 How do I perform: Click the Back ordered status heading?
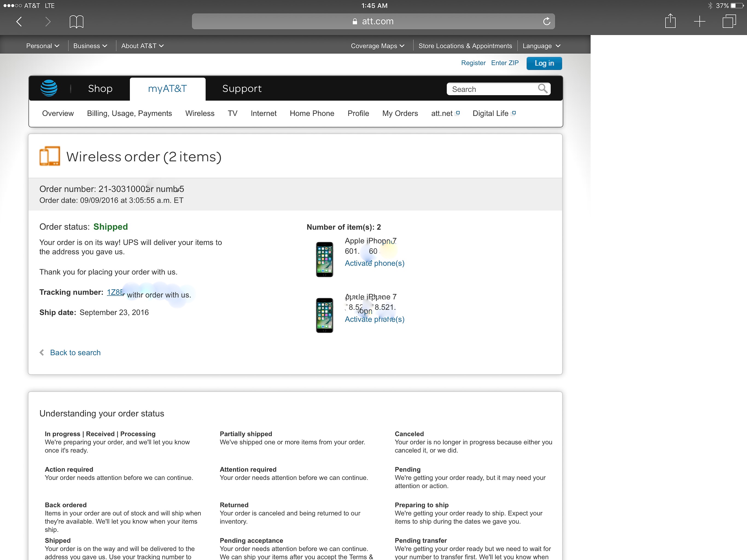point(66,505)
